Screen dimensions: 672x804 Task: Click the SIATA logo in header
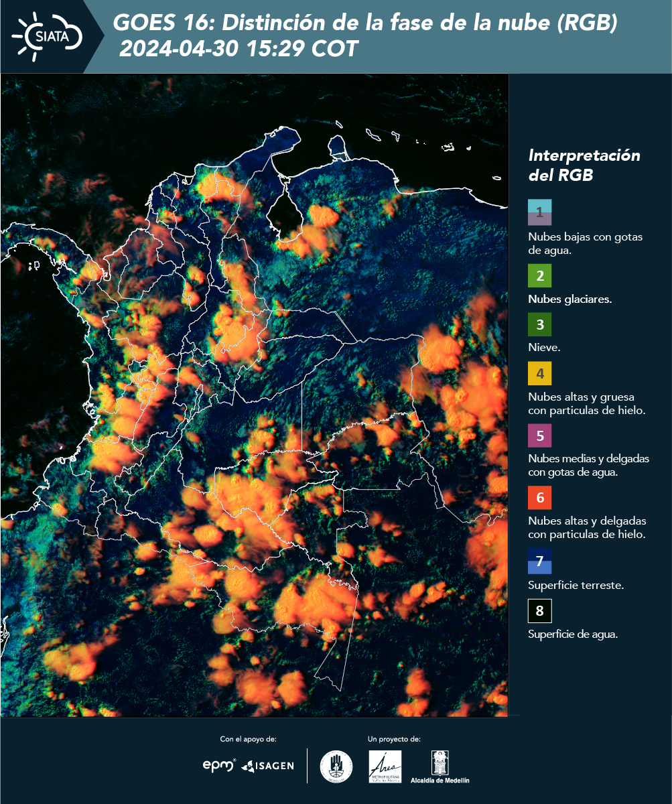[46, 36]
